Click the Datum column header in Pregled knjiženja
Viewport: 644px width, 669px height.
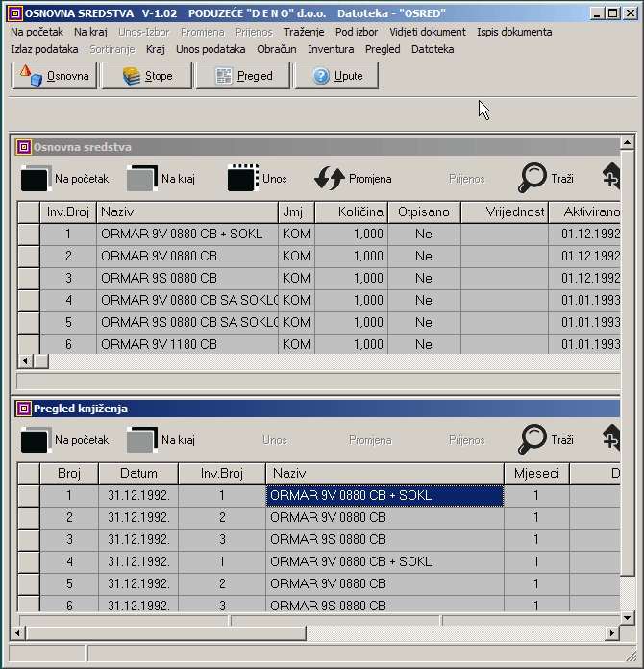[x=138, y=473]
